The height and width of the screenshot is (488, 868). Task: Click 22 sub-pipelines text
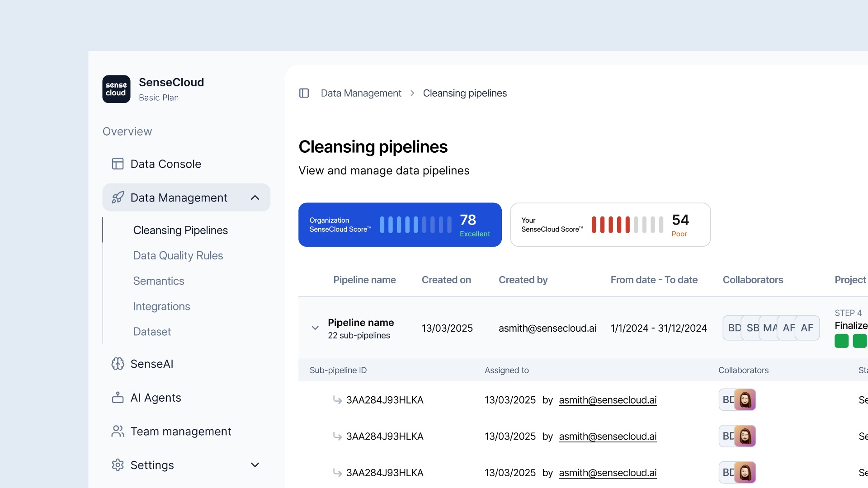pyautogui.click(x=359, y=335)
